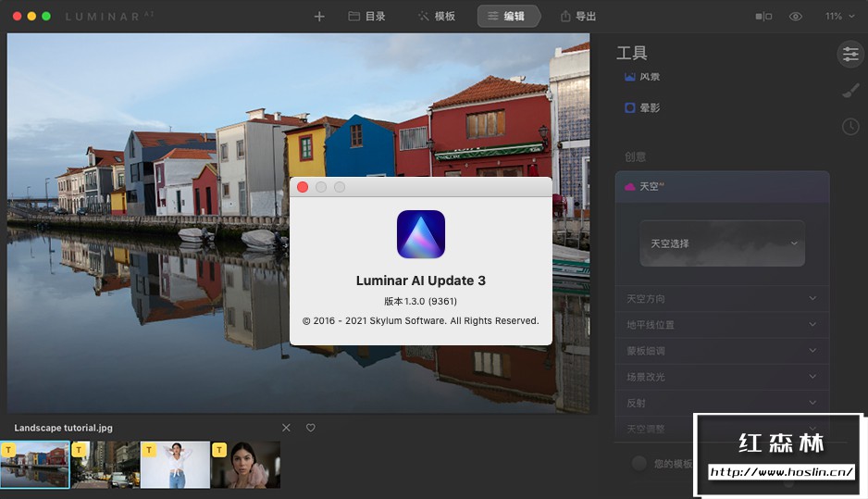868x499 pixels.
Task: Close the filmstrip with X icon
Action: point(286,428)
